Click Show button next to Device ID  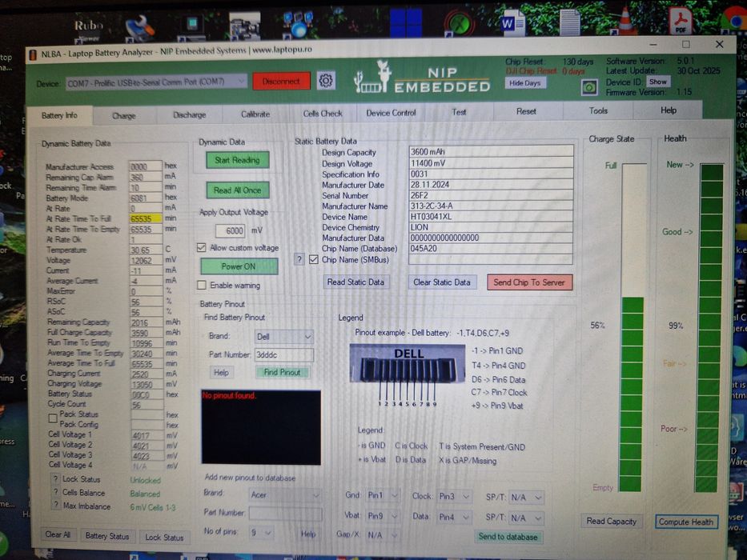658,82
